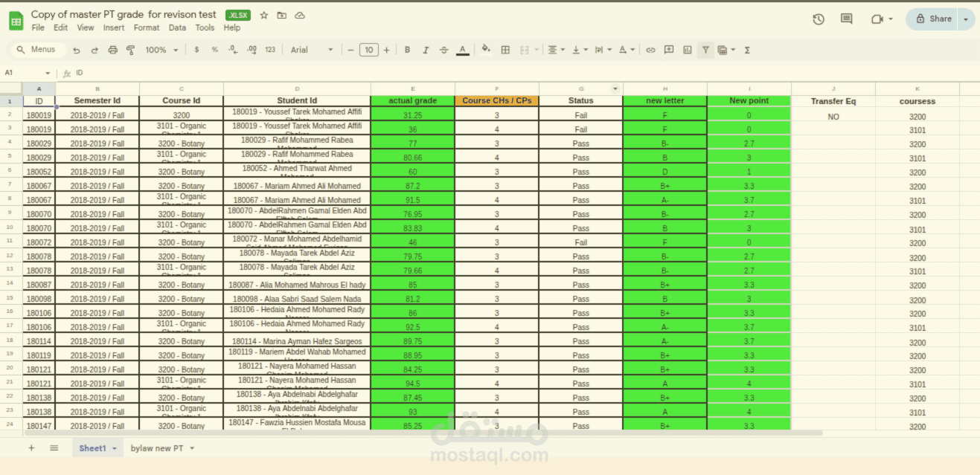
Task: Toggle the filter funnel icon in toolbar
Action: point(705,50)
